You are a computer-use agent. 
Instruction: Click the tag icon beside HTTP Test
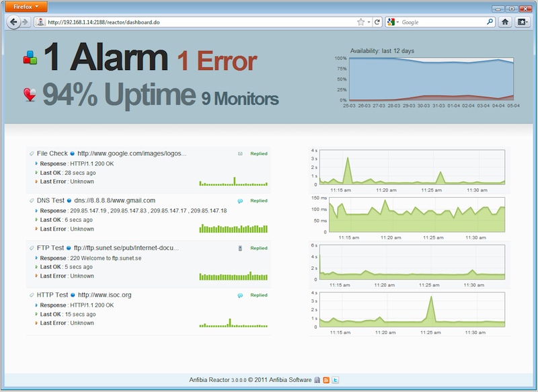pos(32,295)
